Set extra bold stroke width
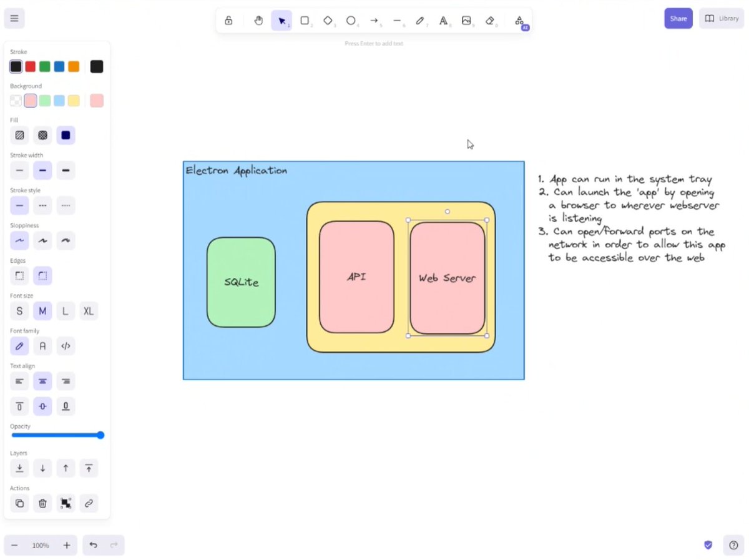749x560 pixels. pyautogui.click(x=66, y=170)
